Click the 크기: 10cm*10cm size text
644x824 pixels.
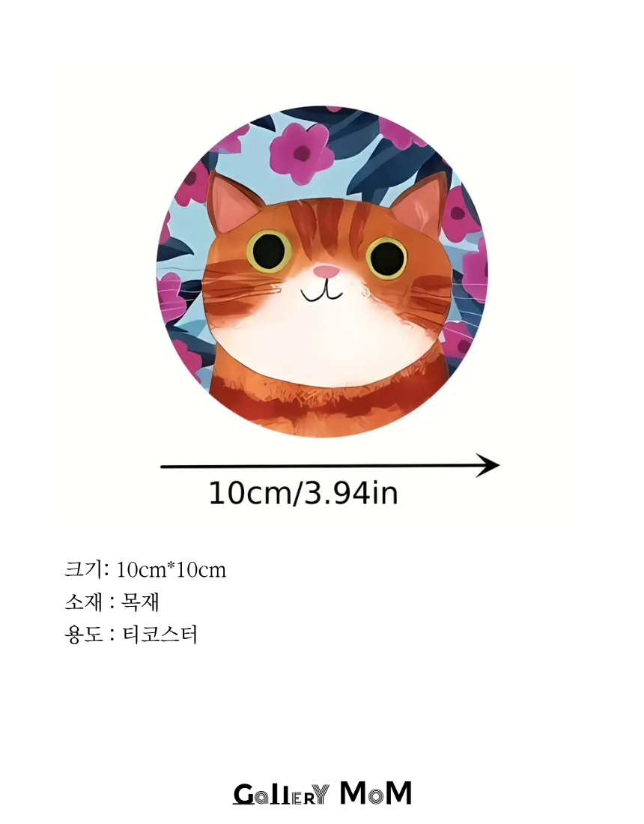click(x=145, y=569)
